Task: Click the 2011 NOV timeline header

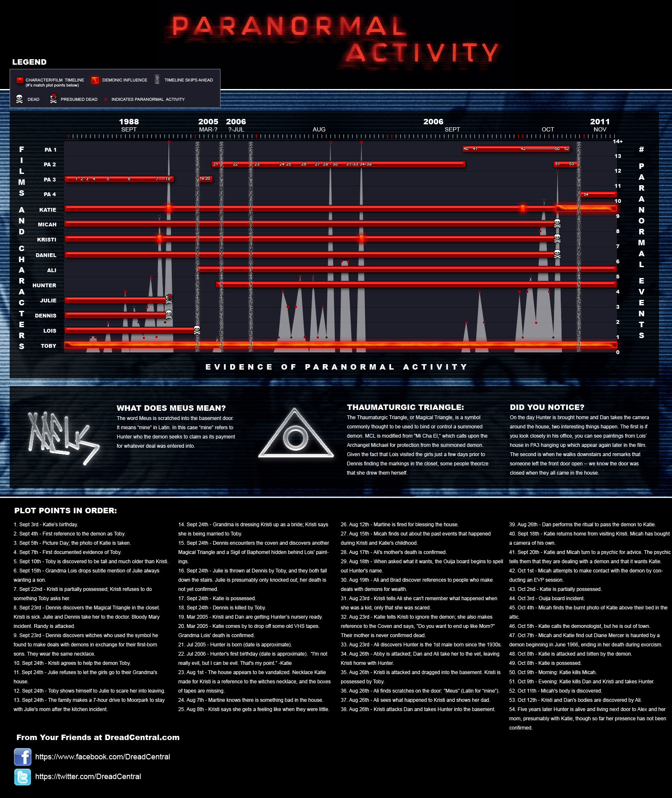Action: [x=600, y=125]
